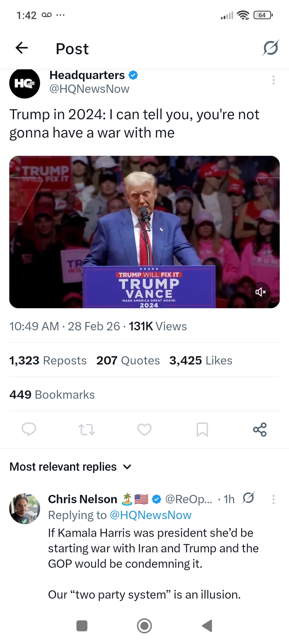
Task: Bookmark this post
Action: coord(202,429)
